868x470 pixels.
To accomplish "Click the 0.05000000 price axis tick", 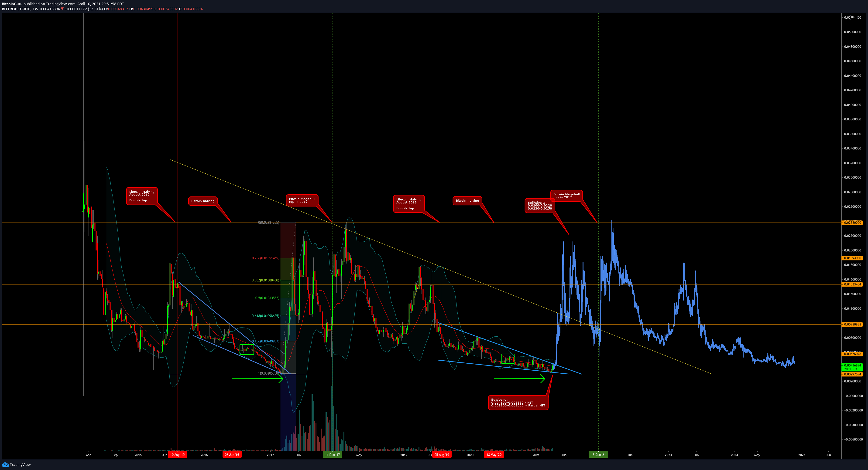I will pyautogui.click(x=852, y=32).
